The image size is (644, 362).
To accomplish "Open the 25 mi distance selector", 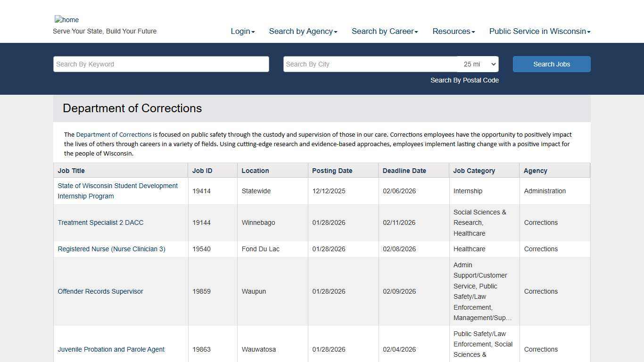I will pos(478,64).
